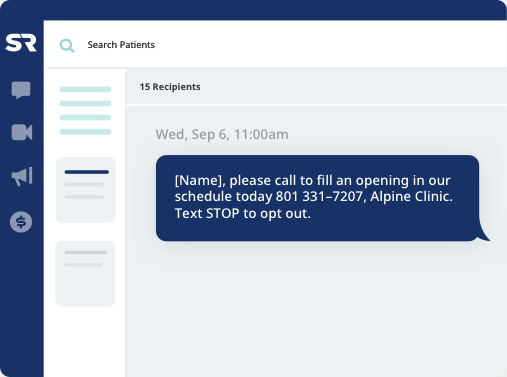507x377 pixels.
Task: Click the message bubble about Alpine Clinic
Action: tap(317, 198)
